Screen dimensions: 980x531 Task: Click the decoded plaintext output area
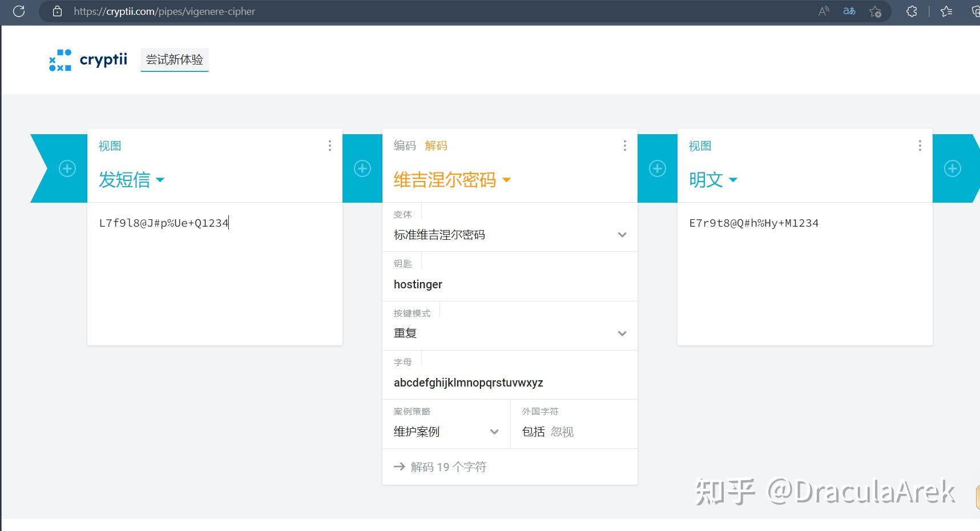(x=805, y=273)
